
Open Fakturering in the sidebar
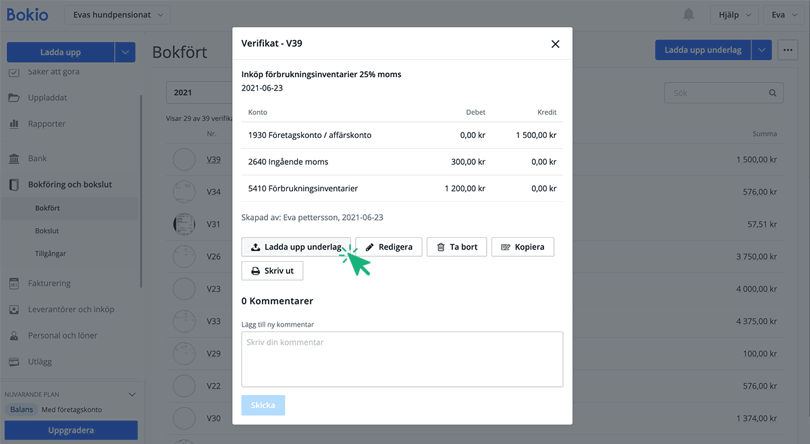pos(49,284)
